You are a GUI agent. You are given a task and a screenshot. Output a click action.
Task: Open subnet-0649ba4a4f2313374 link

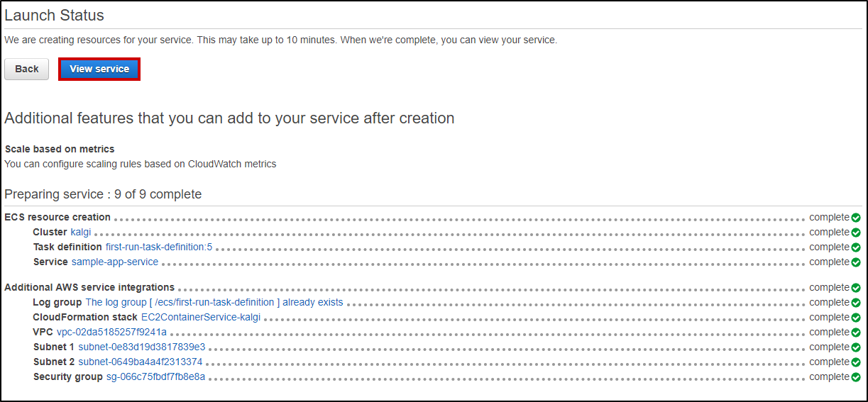pyautogui.click(x=141, y=362)
